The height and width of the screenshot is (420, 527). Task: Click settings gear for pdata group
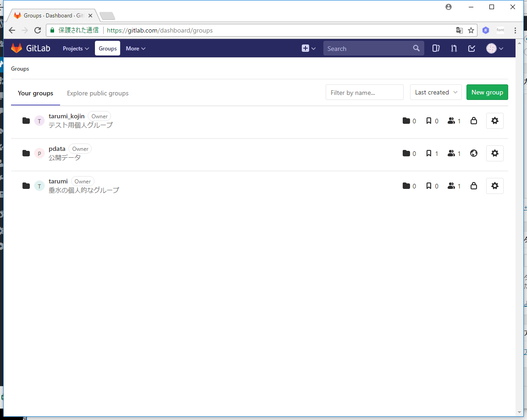pos(494,153)
